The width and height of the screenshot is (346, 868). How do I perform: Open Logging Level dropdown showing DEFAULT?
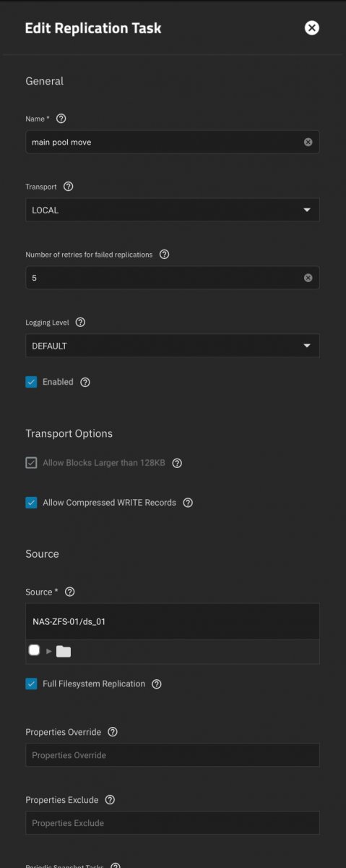[173, 346]
